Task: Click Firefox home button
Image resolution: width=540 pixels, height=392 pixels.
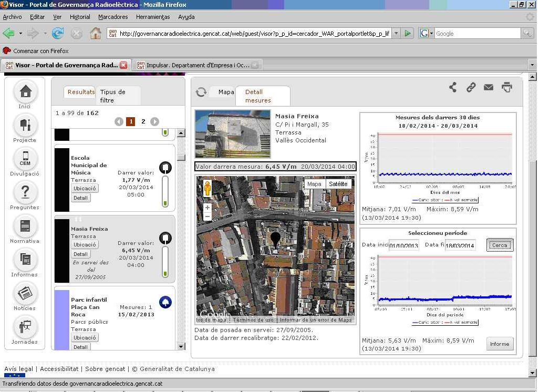Action: (x=96, y=34)
